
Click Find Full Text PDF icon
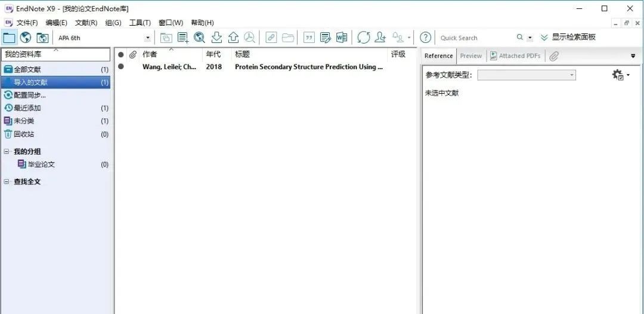click(x=249, y=38)
